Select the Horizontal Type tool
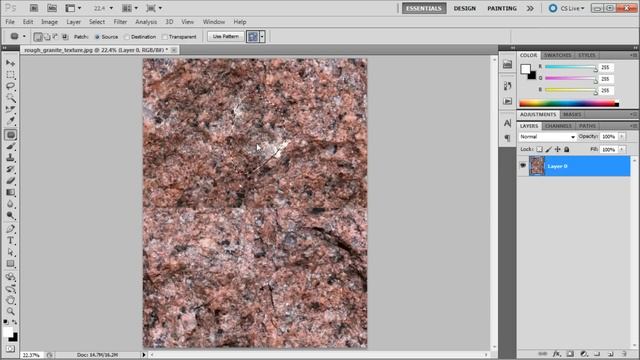The height and width of the screenshot is (360, 640). point(11,240)
